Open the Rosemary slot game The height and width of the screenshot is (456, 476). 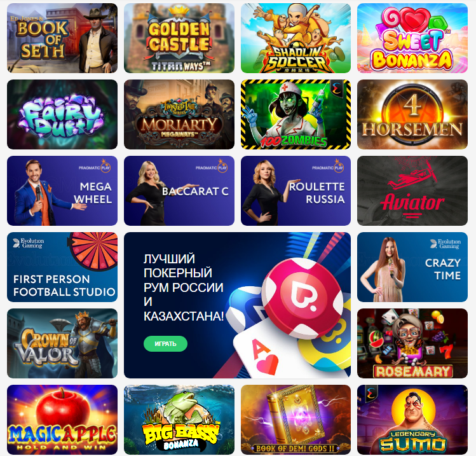click(x=412, y=343)
